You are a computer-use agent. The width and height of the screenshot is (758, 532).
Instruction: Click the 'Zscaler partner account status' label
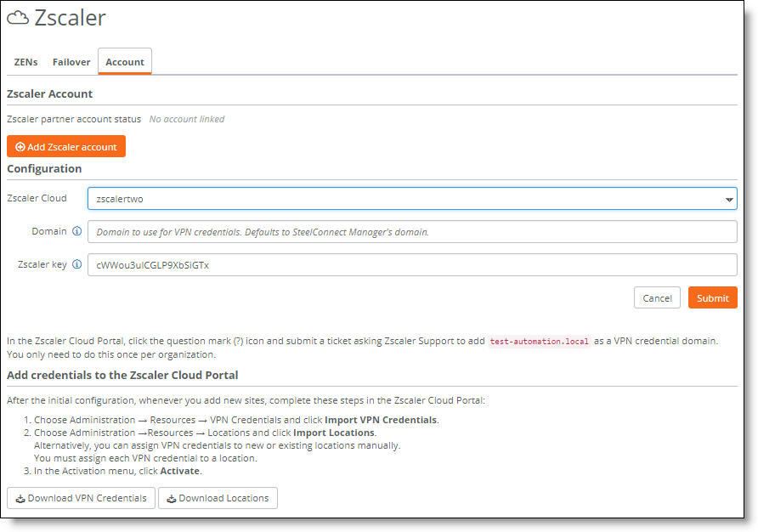pyautogui.click(x=74, y=119)
